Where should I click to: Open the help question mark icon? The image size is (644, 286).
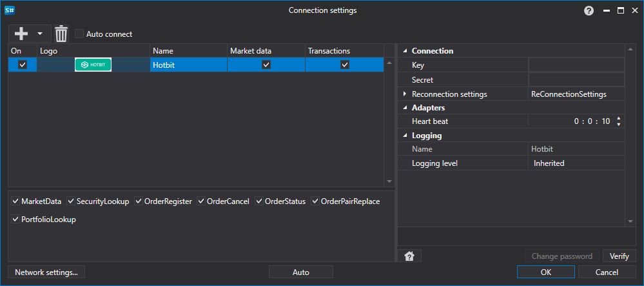pyautogui.click(x=589, y=11)
